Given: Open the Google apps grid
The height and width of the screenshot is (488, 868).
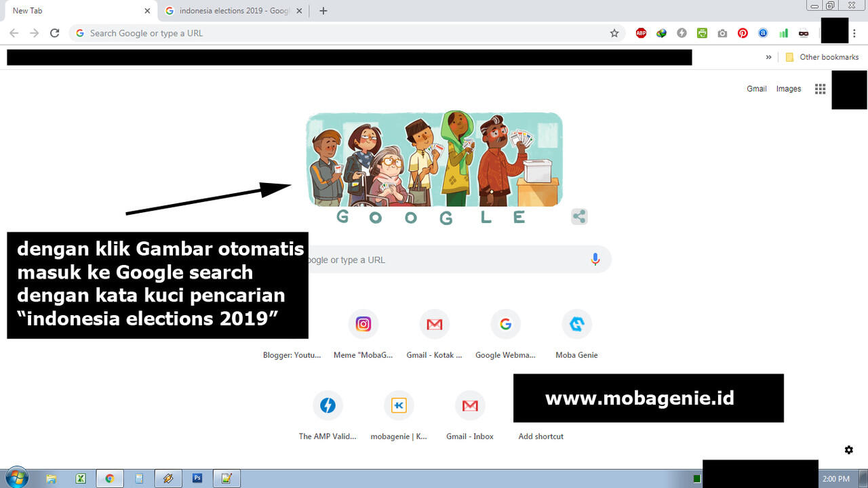Looking at the screenshot, I should point(820,89).
